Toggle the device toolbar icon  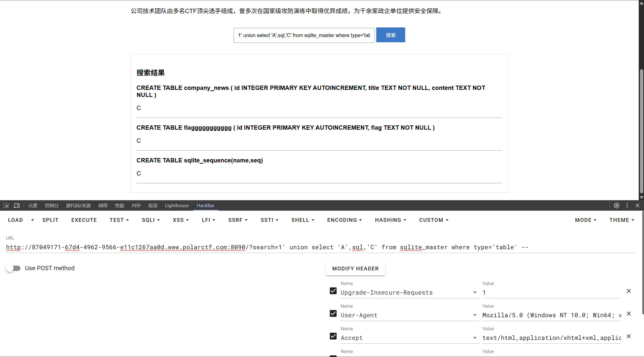[17, 205]
